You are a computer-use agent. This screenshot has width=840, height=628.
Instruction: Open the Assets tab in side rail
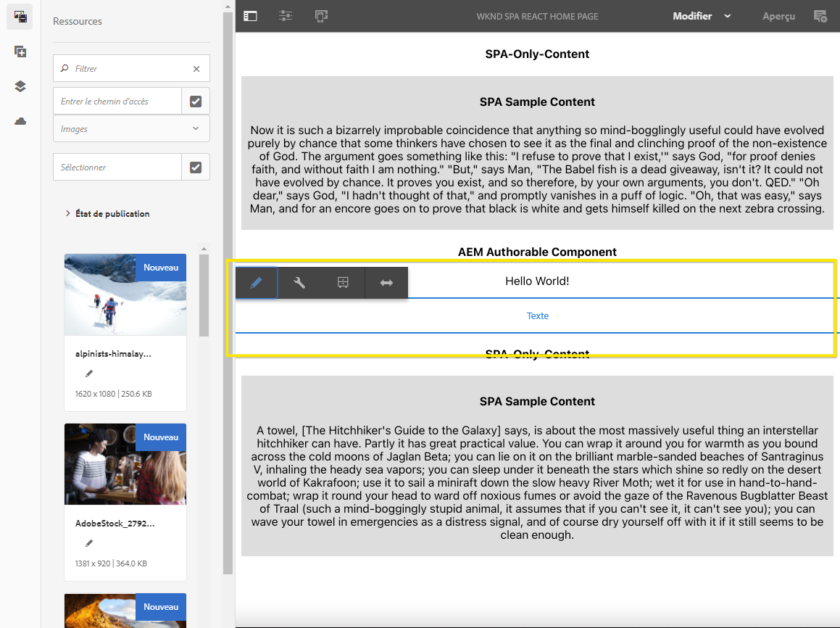tap(20, 17)
